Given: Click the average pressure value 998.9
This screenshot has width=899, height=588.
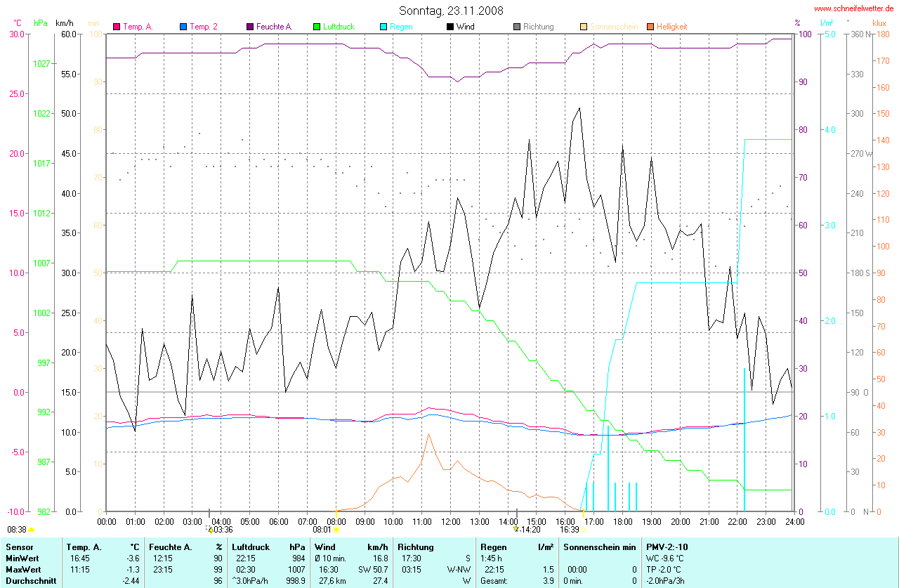Looking at the screenshot, I should pyautogui.click(x=296, y=581).
